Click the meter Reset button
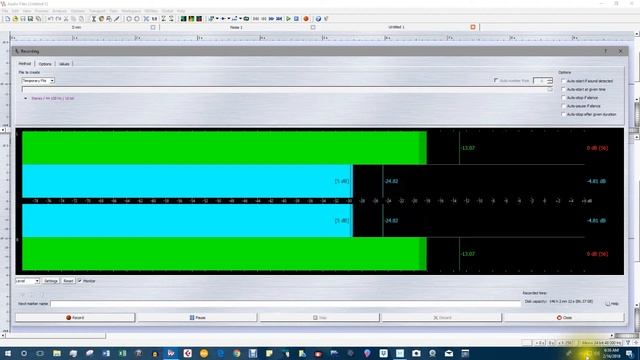 click(x=68, y=281)
